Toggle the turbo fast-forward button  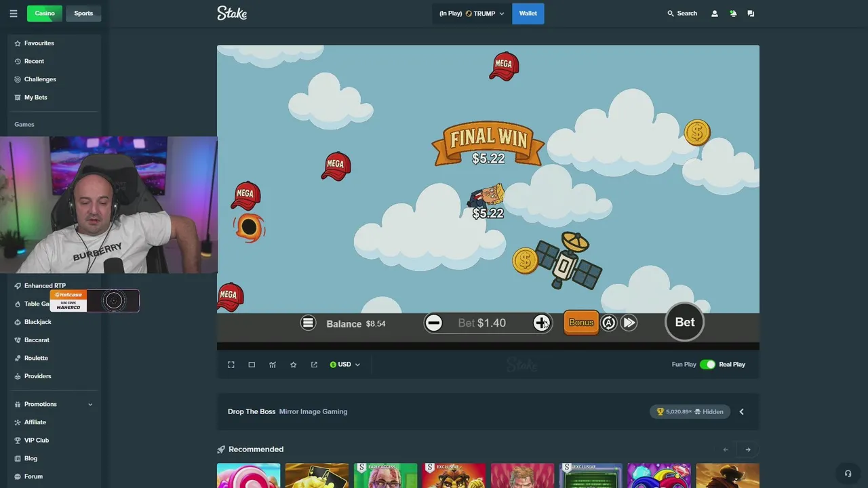coord(629,323)
